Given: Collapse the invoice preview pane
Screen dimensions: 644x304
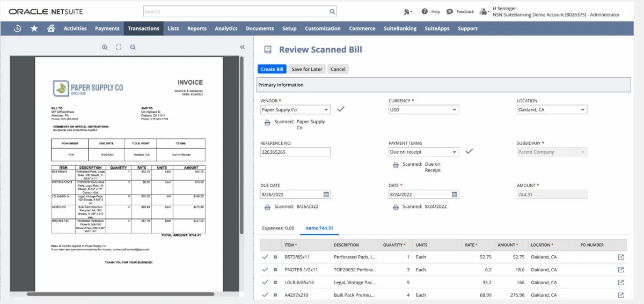Looking at the screenshot, I should (x=242, y=47).
